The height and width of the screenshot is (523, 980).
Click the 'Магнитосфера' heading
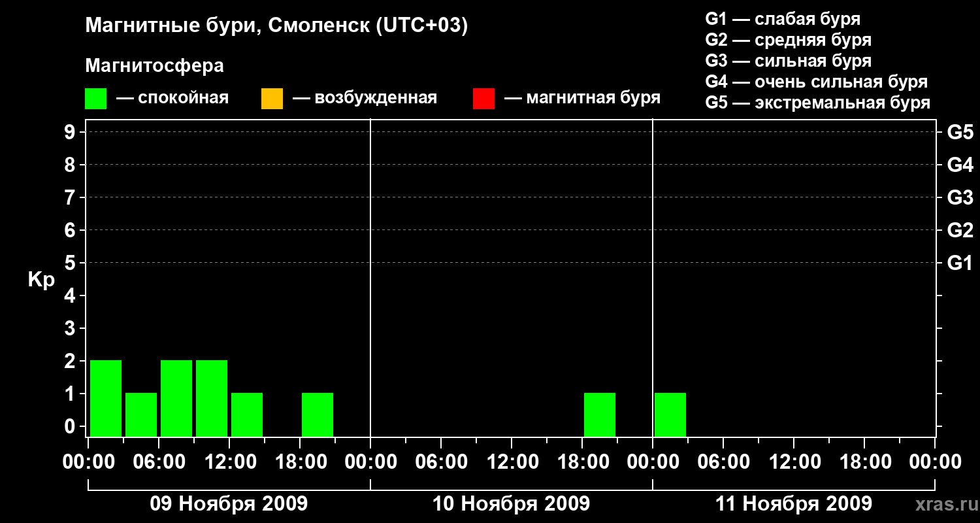[154, 66]
